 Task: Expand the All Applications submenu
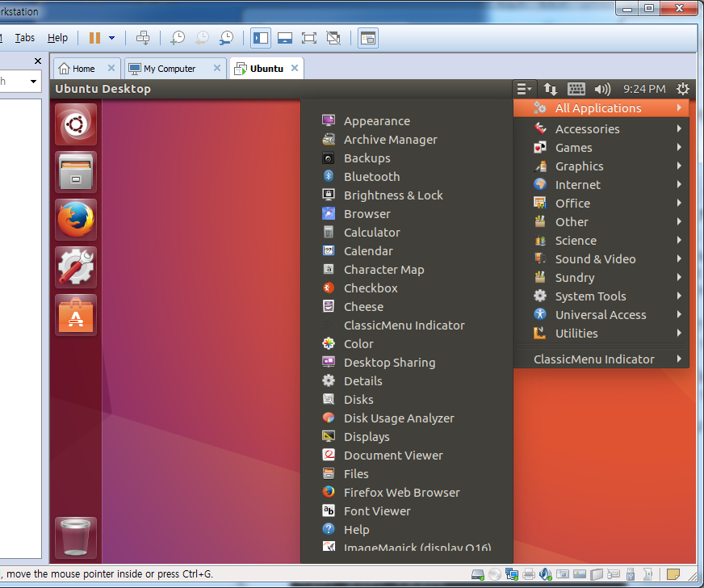[x=601, y=107]
